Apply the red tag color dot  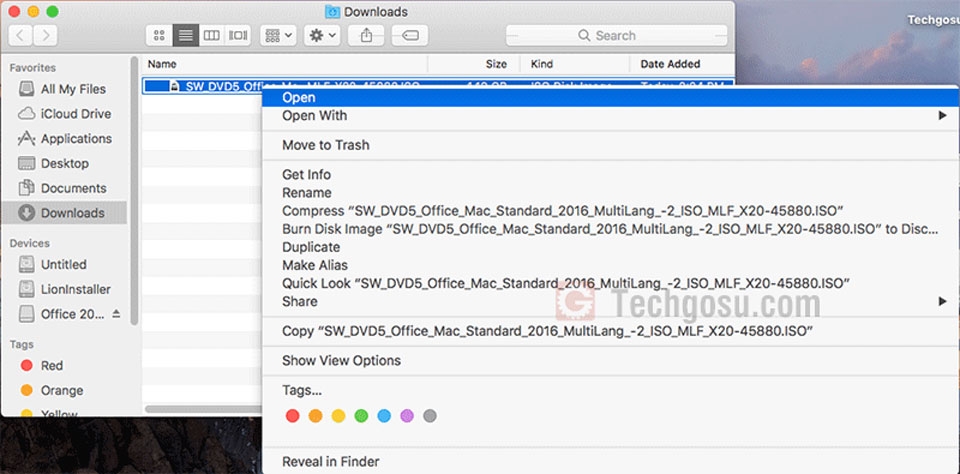click(x=293, y=416)
